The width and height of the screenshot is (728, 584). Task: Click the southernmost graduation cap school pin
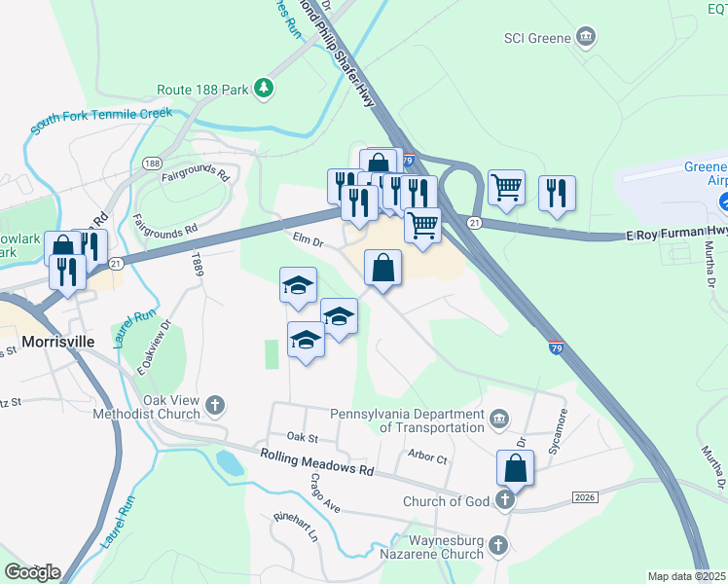click(306, 341)
